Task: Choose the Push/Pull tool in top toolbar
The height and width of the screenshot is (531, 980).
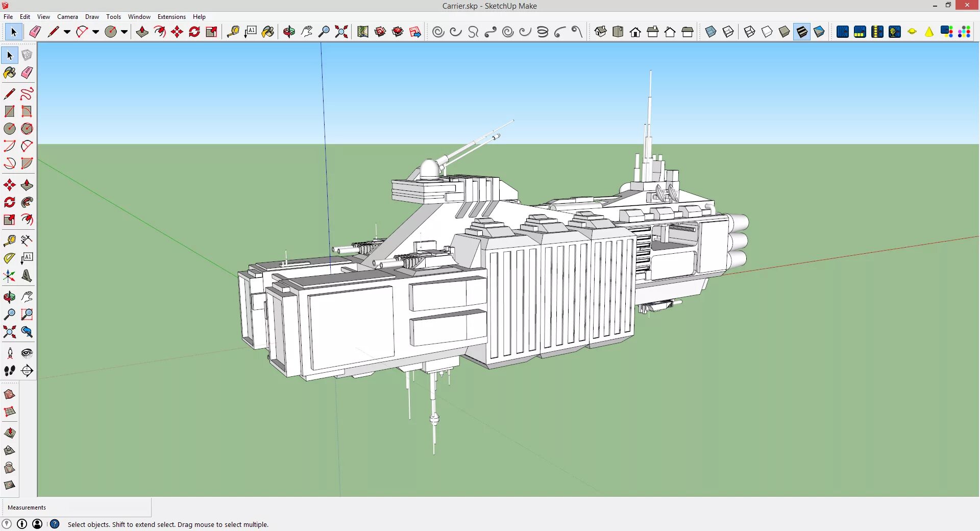Action: (x=142, y=32)
